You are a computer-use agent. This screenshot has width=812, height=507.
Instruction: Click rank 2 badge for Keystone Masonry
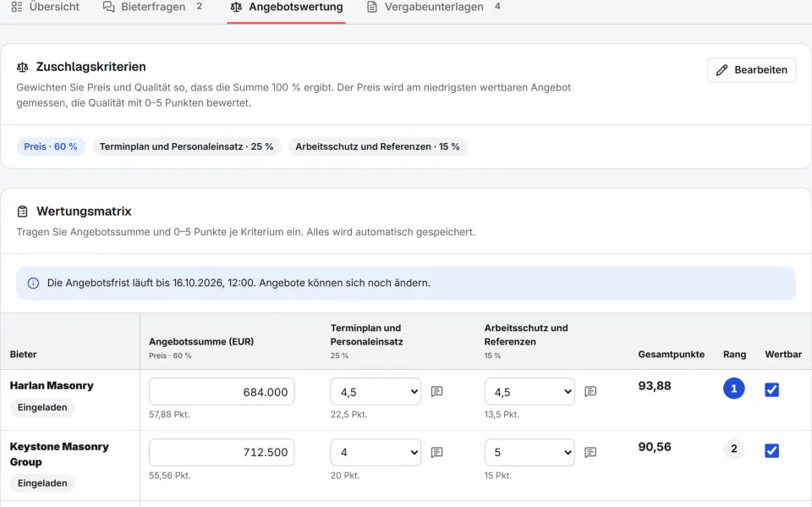coord(734,449)
